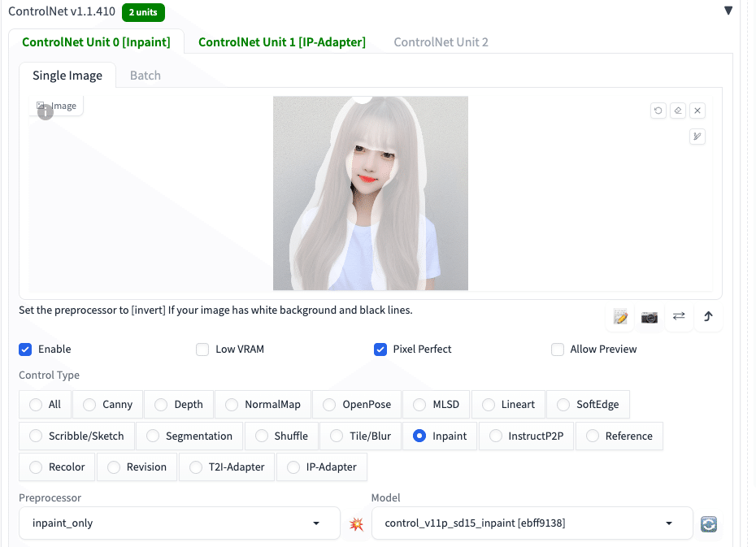
Task: Select Scribble/Sketch control type
Action: click(x=76, y=436)
